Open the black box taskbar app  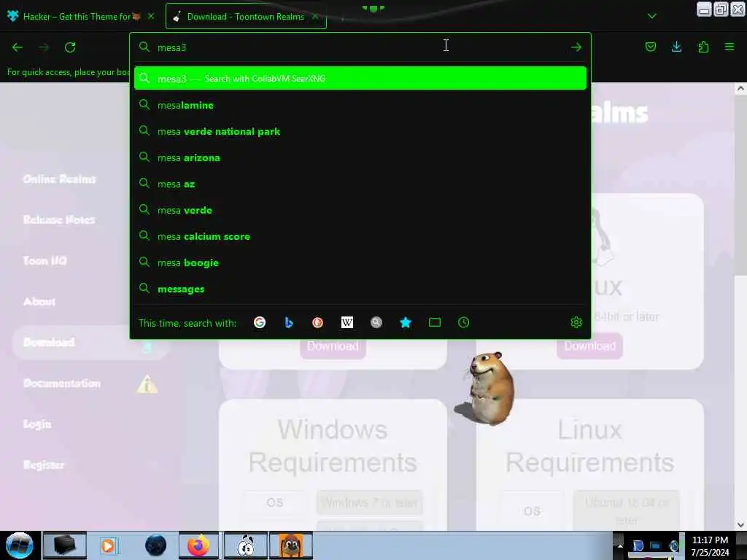[65, 545]
